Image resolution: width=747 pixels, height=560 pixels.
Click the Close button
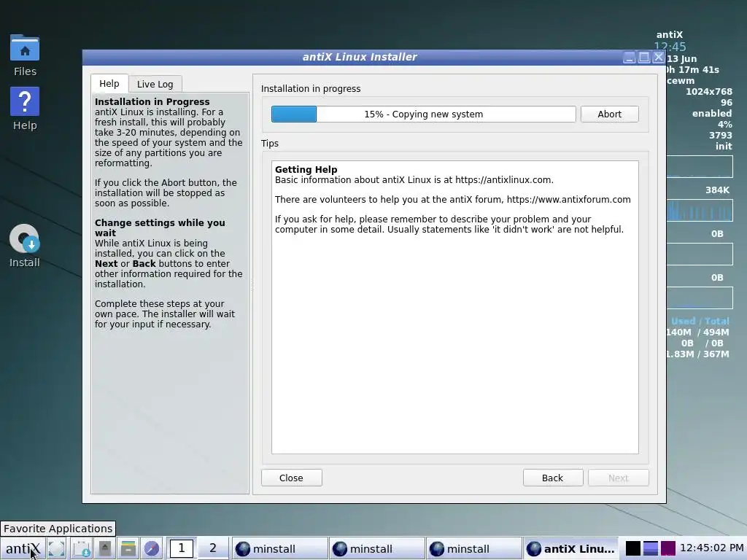tap(291, 478)
